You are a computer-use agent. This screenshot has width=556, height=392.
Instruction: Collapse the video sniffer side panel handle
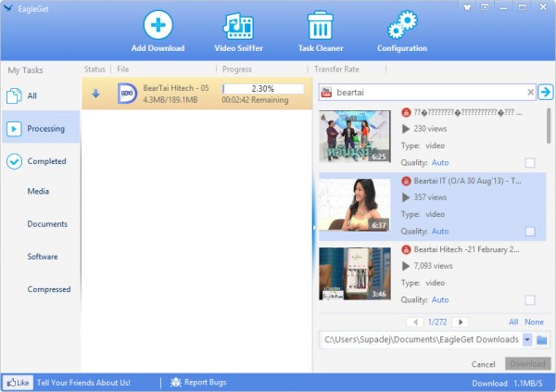point(314,227)
